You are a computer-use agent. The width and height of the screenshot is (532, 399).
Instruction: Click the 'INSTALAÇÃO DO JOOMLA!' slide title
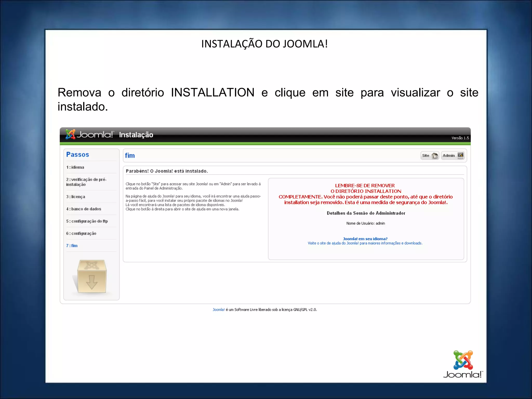(264, 44)
